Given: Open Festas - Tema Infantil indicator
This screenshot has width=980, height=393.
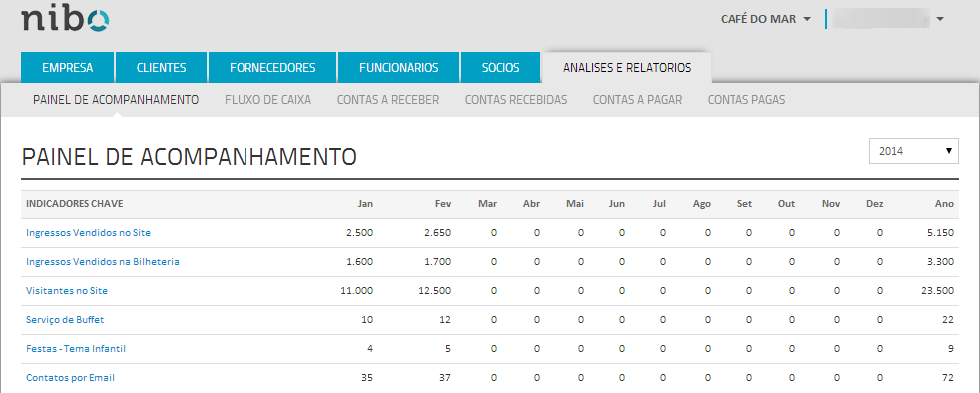Looking at the screenshot, I should point(76,349).
